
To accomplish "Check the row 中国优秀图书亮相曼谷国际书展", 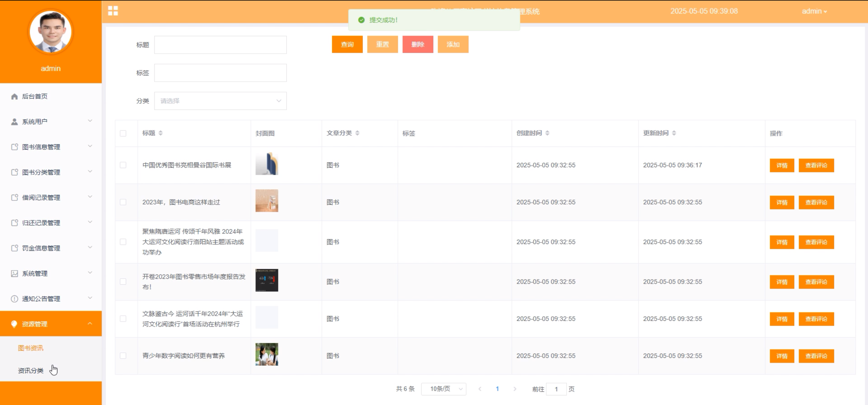I will [123, 165].
